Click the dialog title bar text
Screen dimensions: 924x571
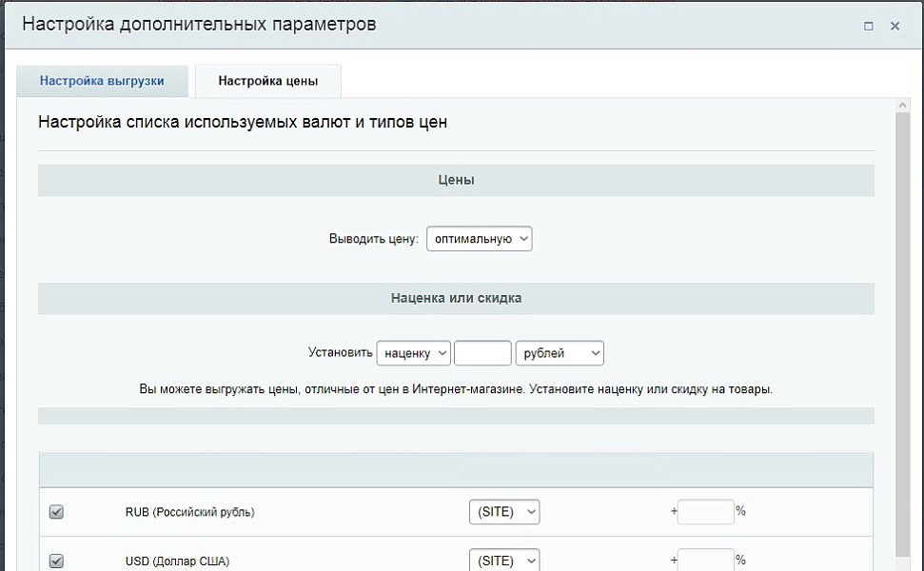pos(199,25)
